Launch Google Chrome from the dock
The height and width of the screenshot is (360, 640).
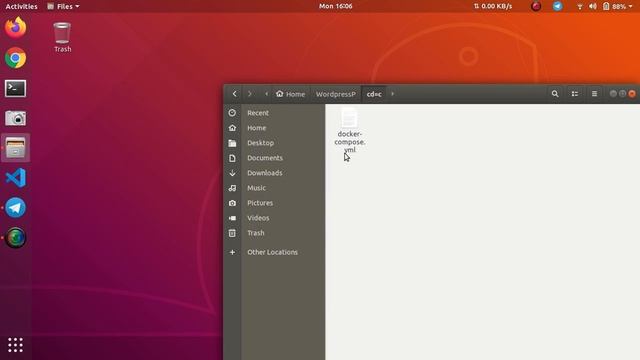tap(16, 58)
